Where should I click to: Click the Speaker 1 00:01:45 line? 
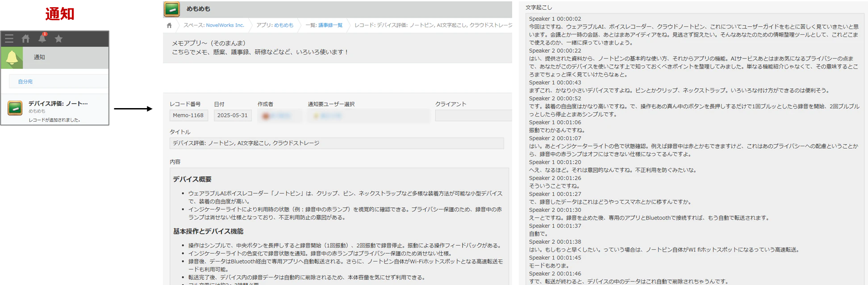click(555, 258)
